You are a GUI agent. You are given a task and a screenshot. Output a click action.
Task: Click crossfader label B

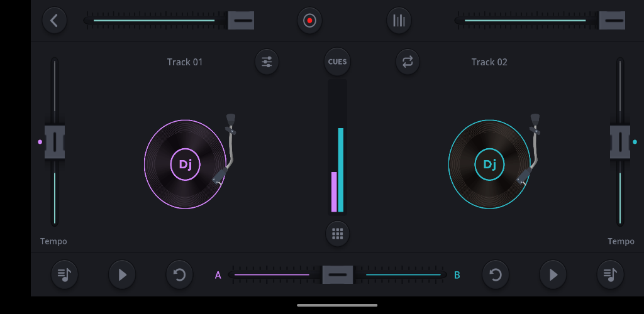(457, 275)
